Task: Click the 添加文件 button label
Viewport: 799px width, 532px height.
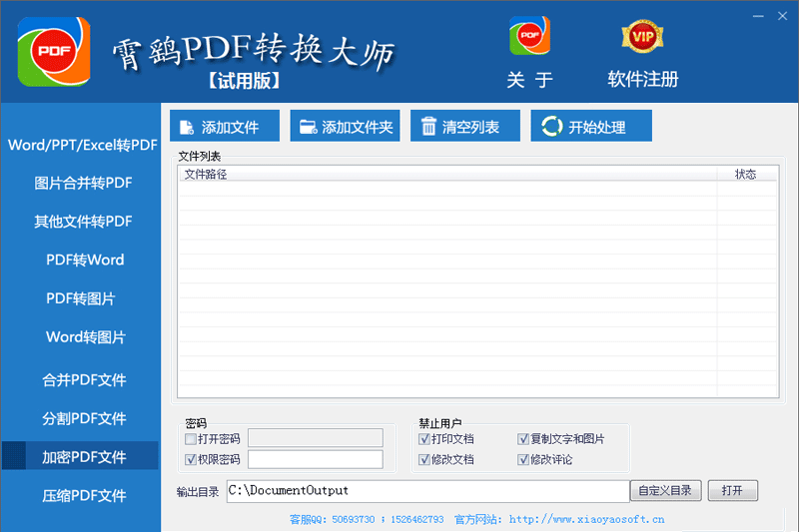Action: tap(231, 127)
